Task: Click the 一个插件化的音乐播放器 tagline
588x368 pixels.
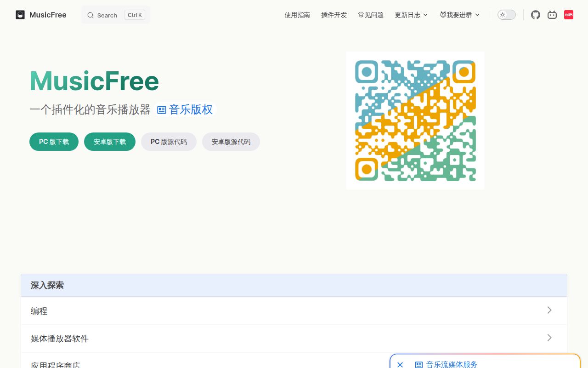Action: click(x=90, y=110)
